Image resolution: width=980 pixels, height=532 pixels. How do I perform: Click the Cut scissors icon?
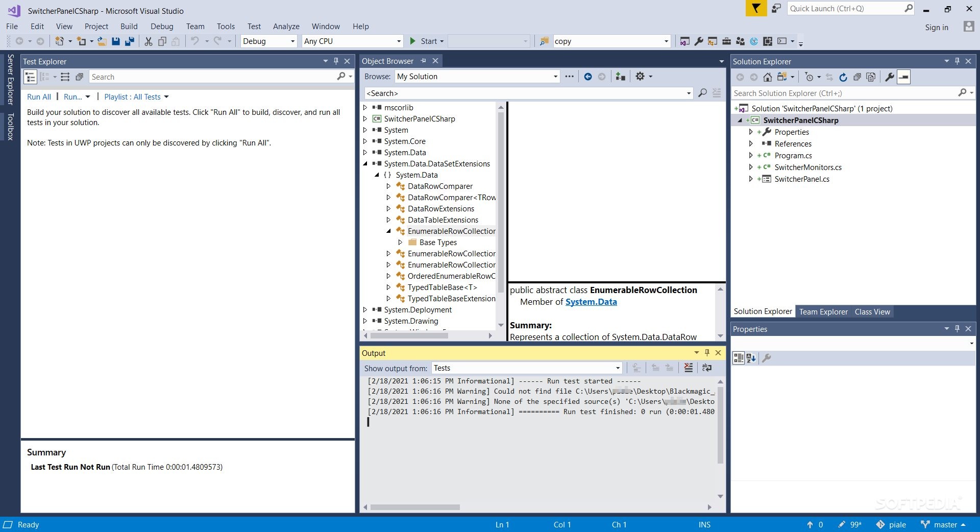(149, 41)
